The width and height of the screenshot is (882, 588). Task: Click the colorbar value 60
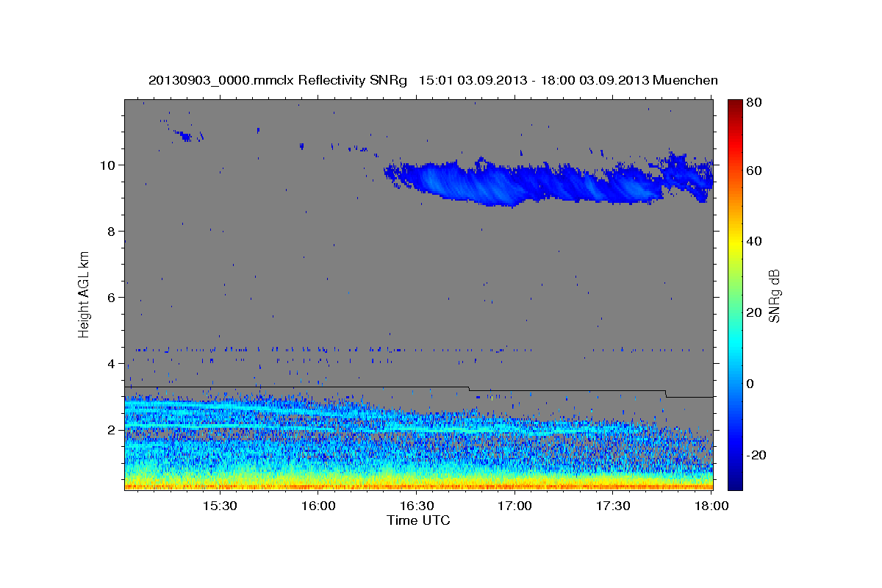coord(753,171)
